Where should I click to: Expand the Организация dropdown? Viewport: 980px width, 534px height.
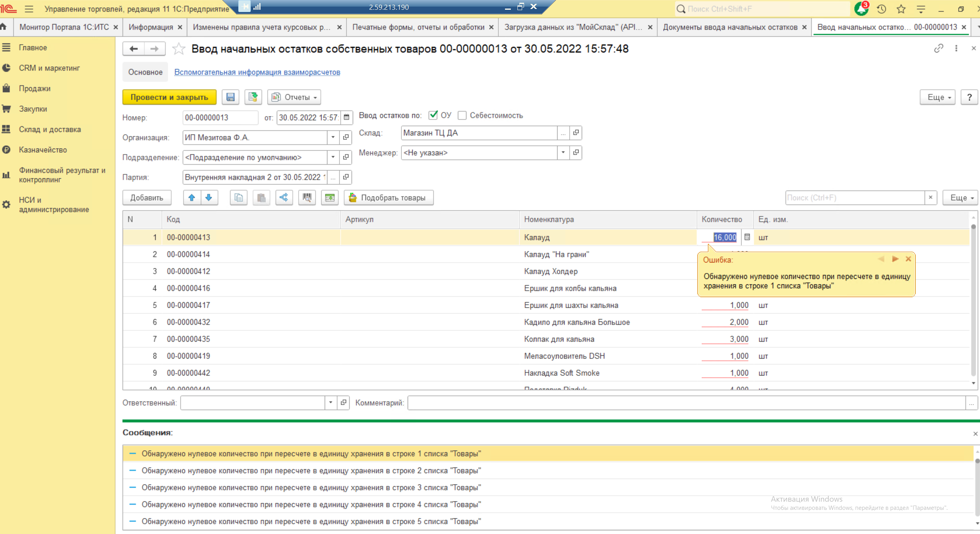(x=333, y=137)
